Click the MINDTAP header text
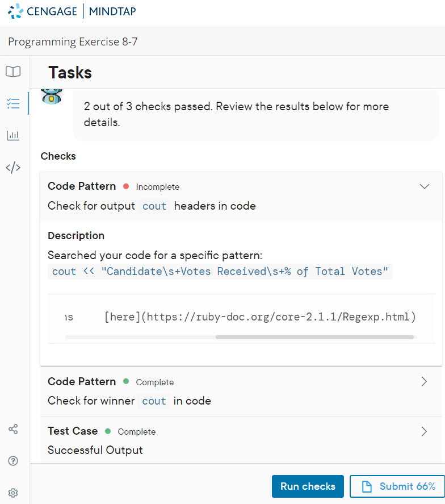This screenshot has height=504, width=445. tap(112, 11)
